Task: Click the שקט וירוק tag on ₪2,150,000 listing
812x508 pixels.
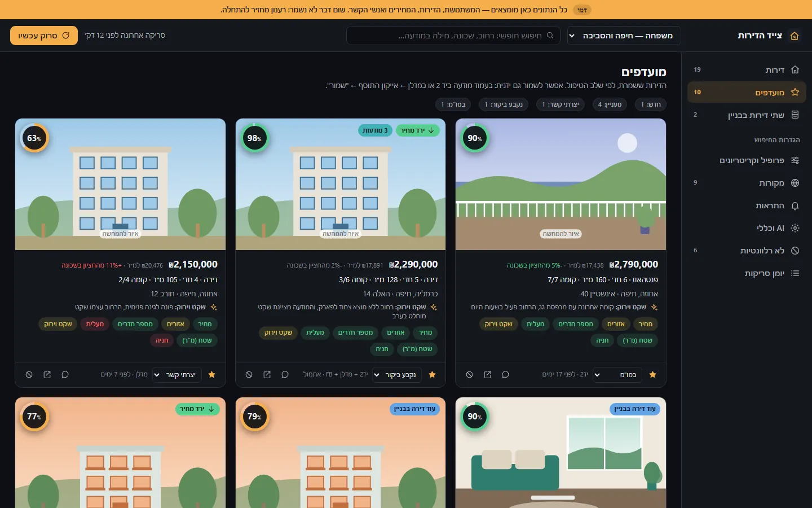Action: (58, 324)
